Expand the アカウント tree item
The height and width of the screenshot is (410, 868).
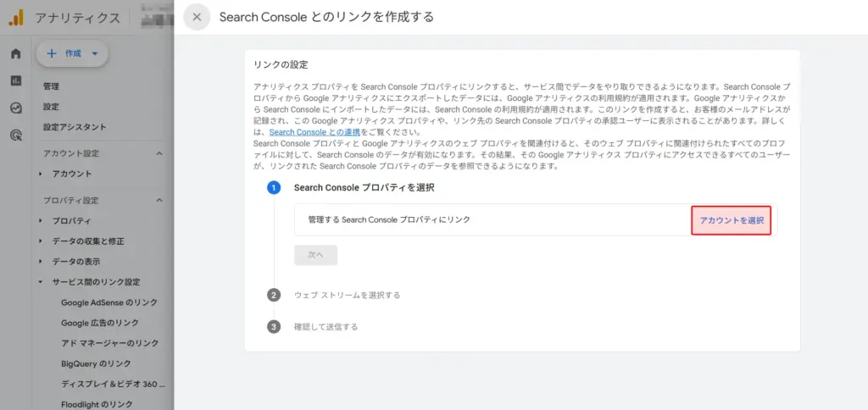[42, 174]
